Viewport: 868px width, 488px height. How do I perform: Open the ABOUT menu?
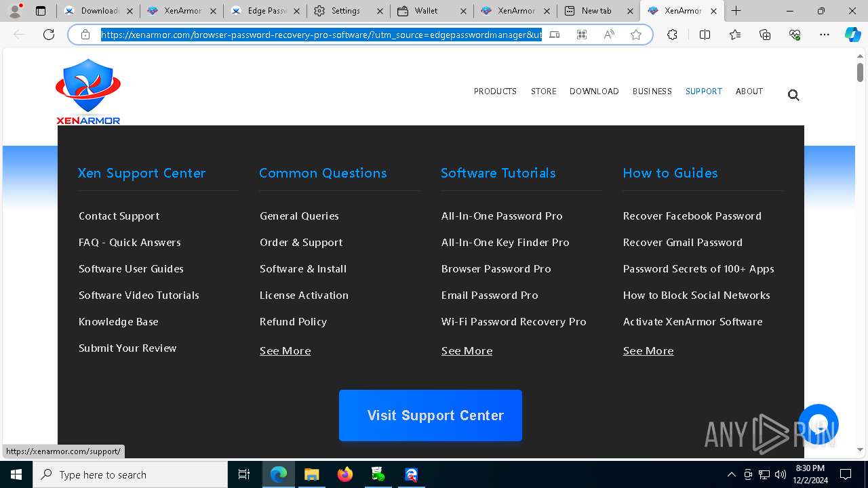(749, 91)
